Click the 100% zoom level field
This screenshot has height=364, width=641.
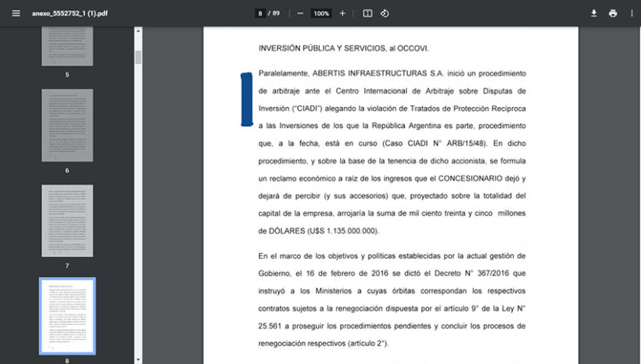(321, 13)
